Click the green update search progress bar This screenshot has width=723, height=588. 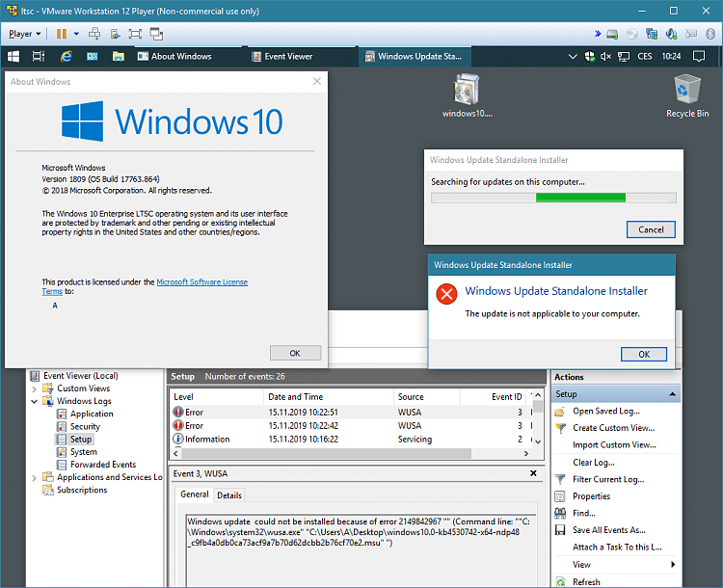(x=553, y=198)
